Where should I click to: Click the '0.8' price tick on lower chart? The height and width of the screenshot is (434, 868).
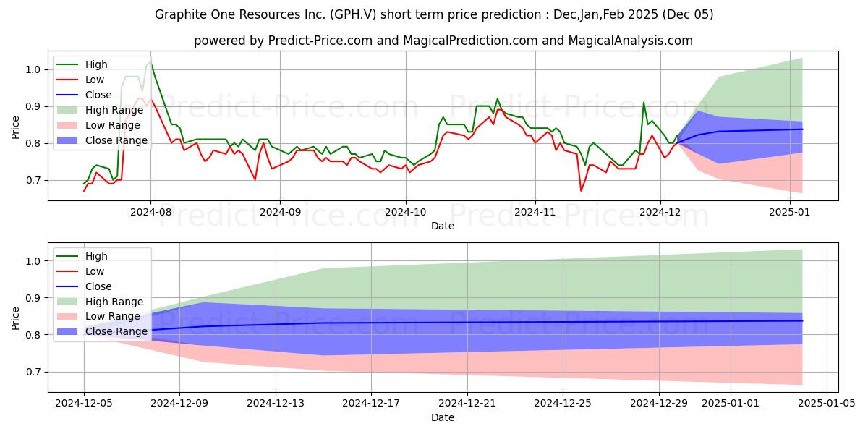pos(35,335)
